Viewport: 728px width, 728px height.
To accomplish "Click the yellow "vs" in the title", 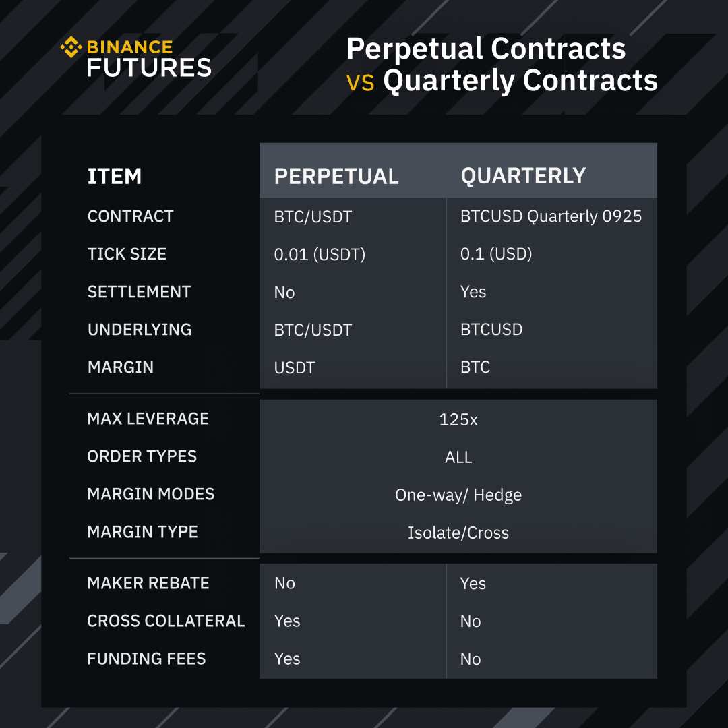I will [x=360, y=82].
